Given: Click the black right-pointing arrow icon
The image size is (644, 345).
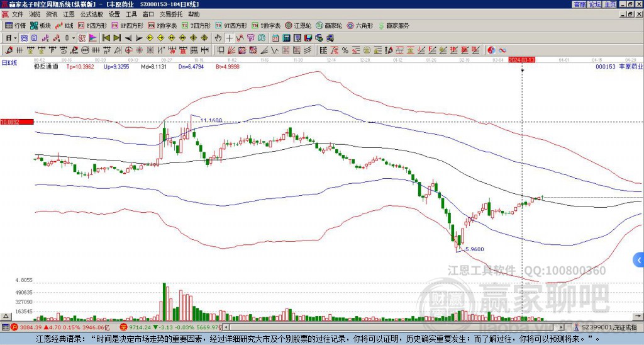Looking at the screenshot, I should (x=139, y=38).
